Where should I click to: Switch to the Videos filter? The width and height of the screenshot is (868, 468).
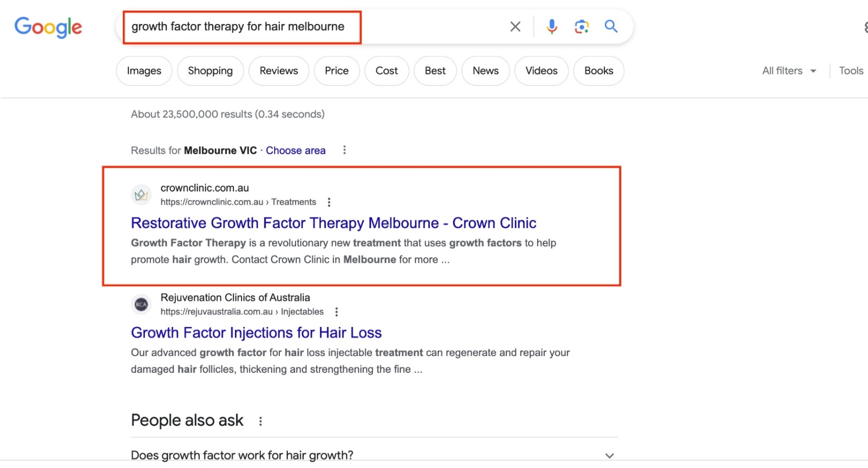point(541,71)
